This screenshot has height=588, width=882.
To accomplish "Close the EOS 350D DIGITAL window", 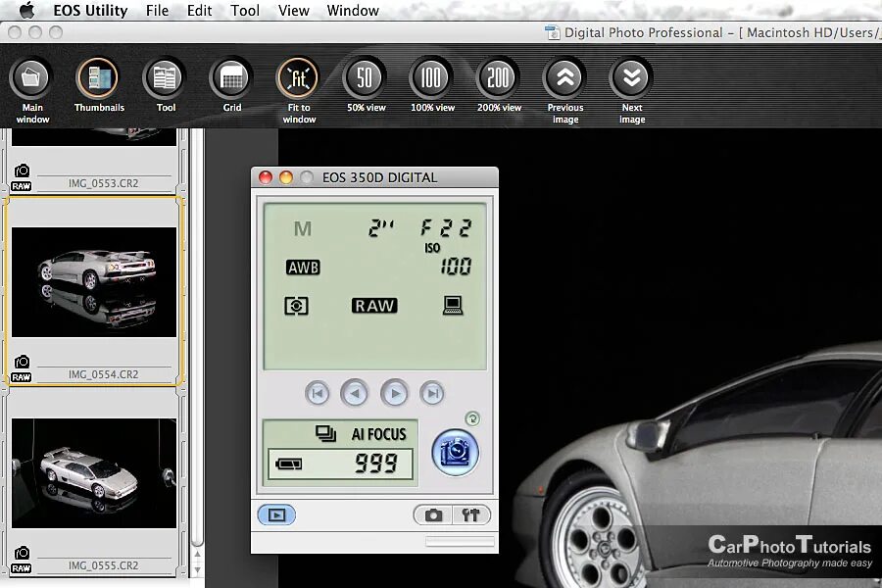I will (x=266, y=177).
